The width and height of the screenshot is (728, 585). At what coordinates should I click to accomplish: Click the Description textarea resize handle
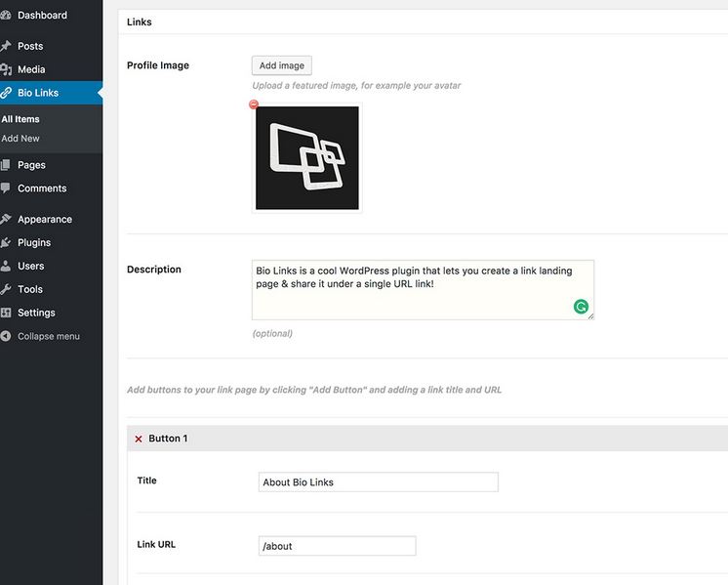[590, 316]
